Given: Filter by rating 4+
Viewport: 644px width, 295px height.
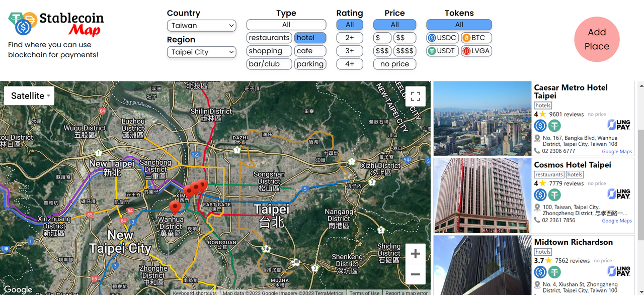Looking at the screenshot, I should [350, 64].
